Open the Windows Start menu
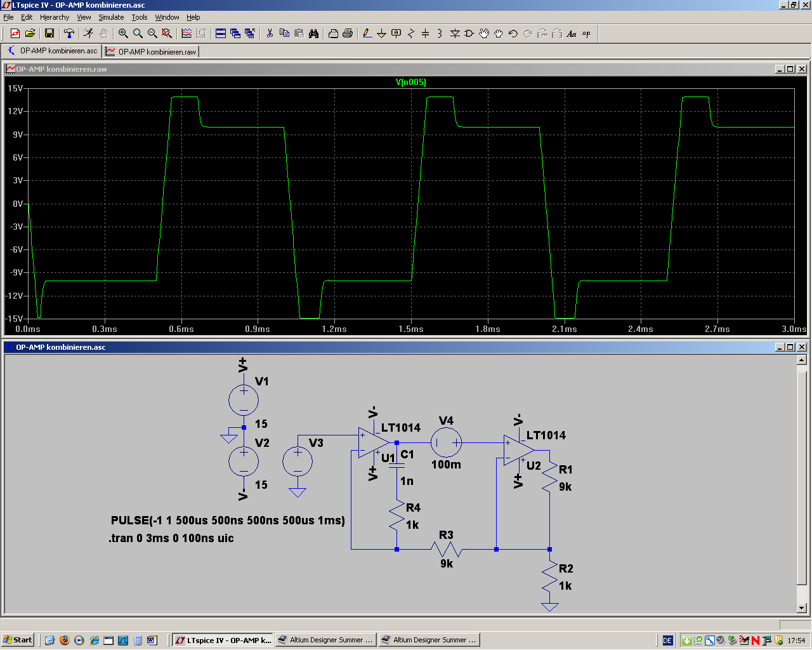 click(x=18, y=640)
